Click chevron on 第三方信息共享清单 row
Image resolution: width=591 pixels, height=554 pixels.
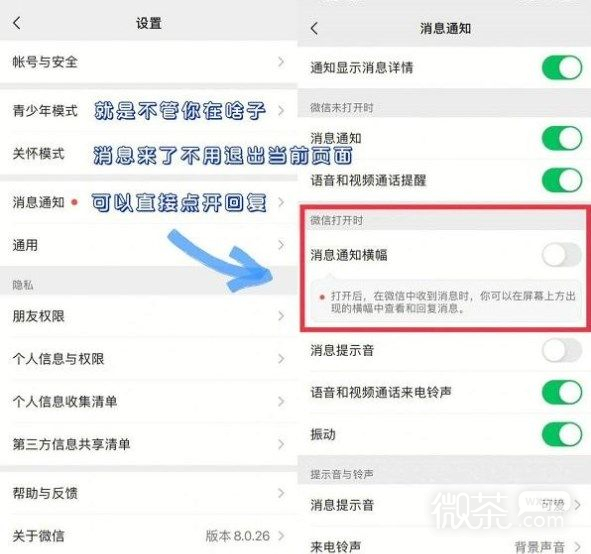(x=281, y=444)
